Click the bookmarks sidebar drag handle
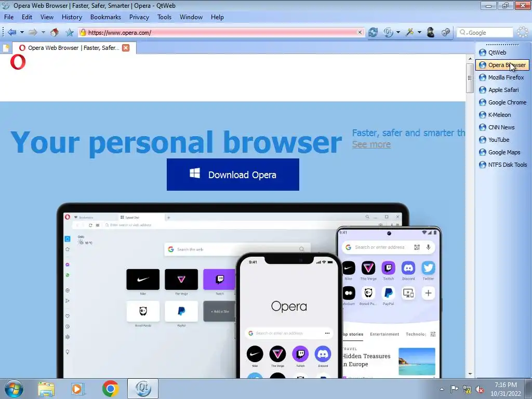The height and width of the screenshot is (399, 532). tap(502, 44)
